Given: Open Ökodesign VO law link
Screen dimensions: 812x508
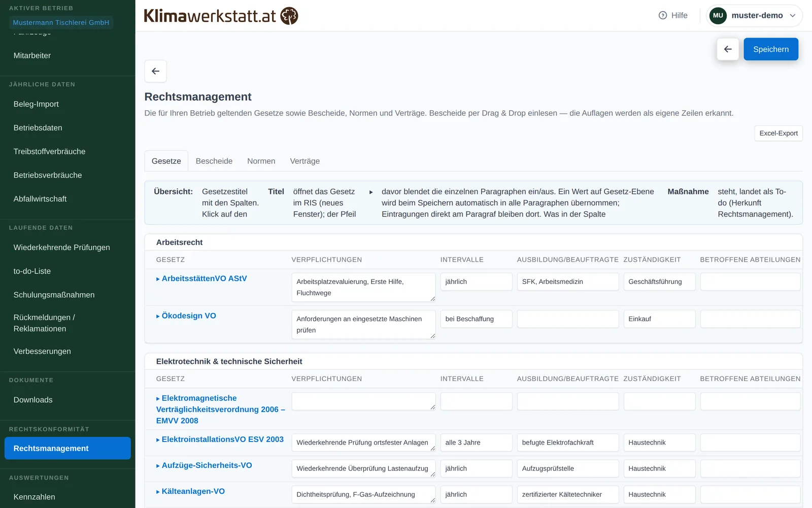Looking at the screenshot, I should [189, 315].
